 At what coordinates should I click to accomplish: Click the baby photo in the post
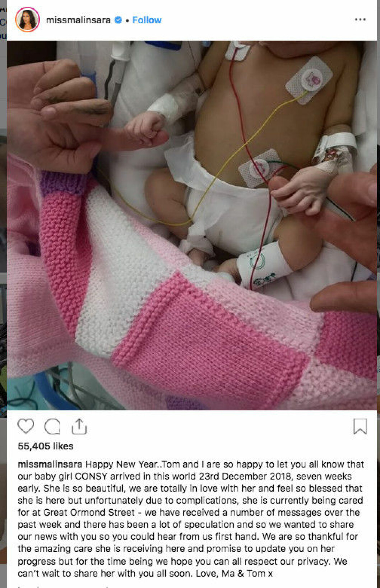click(x=192, y=225)
